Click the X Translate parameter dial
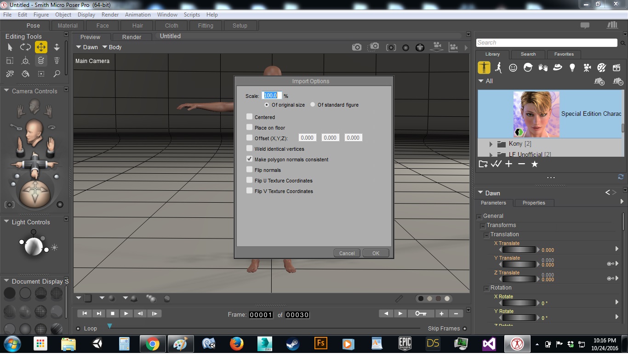The image size is (628, 364). coord(519,250)
